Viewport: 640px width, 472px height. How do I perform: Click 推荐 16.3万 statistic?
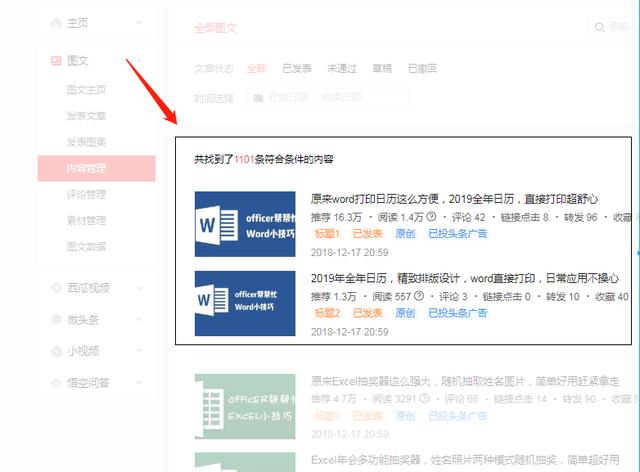[336, 217]
